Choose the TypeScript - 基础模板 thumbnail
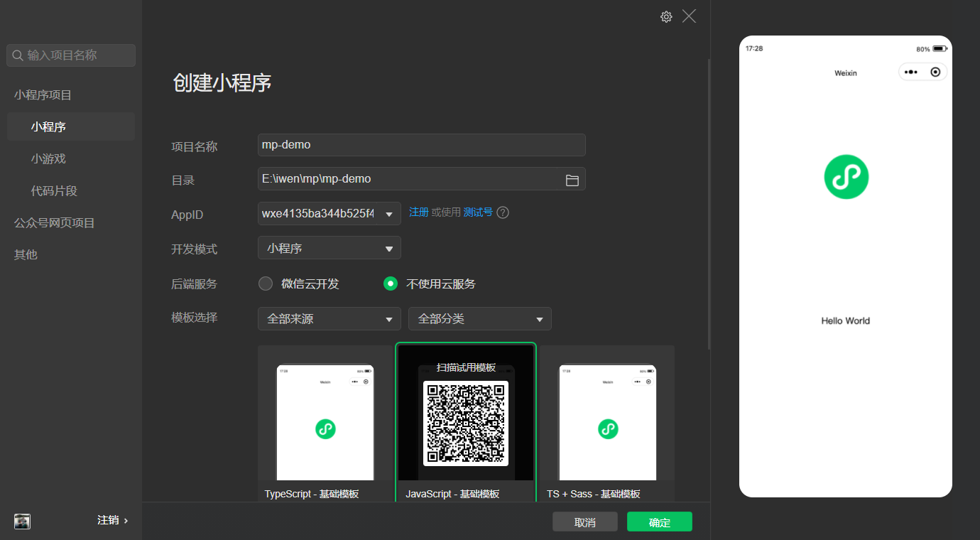 pyautogui.click(x=325, y=423)
